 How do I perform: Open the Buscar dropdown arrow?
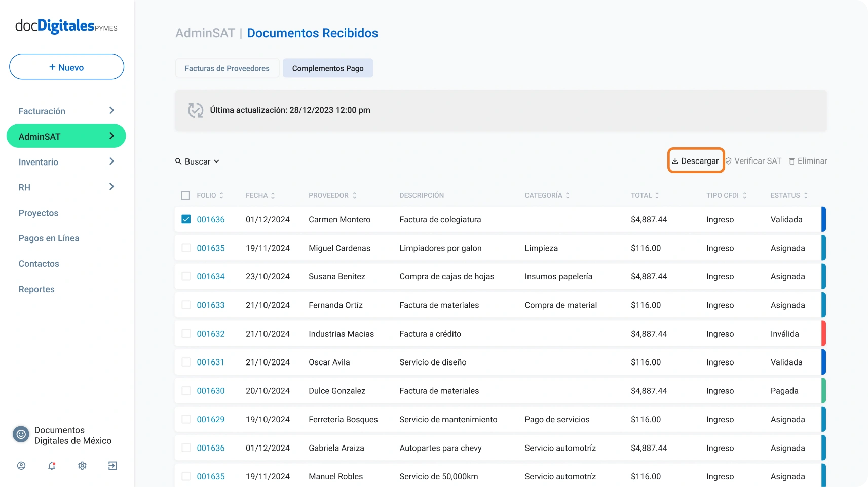tap(216, 161)
